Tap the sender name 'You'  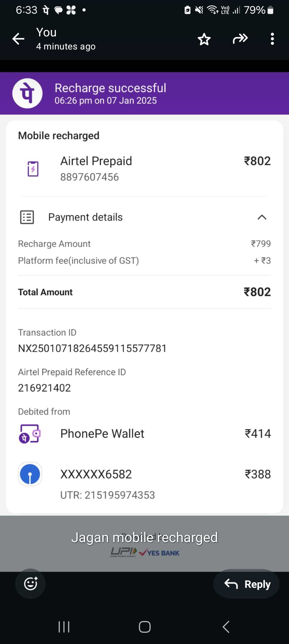[x=47, y=33]
